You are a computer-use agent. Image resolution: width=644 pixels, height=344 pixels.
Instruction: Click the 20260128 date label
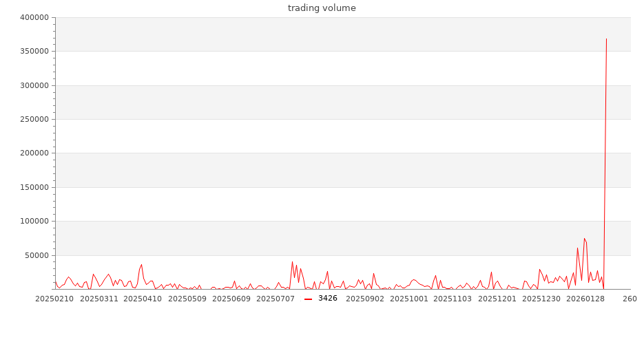coord(585,299)
